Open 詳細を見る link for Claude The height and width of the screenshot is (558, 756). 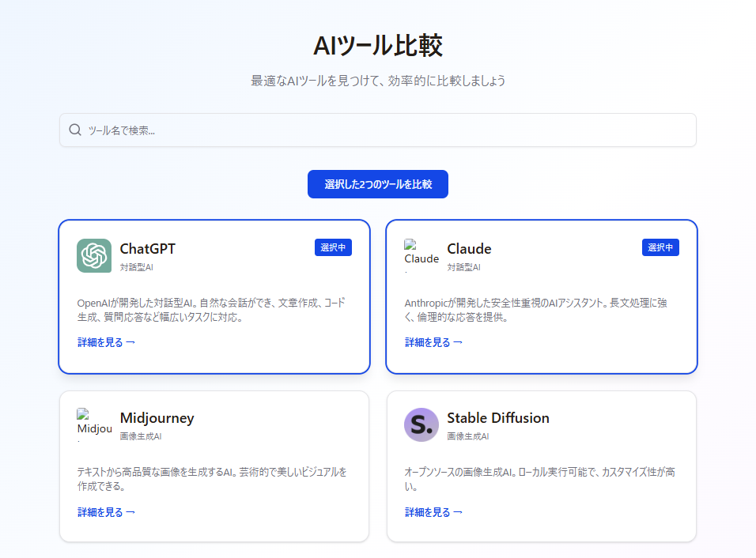(434, 342)
